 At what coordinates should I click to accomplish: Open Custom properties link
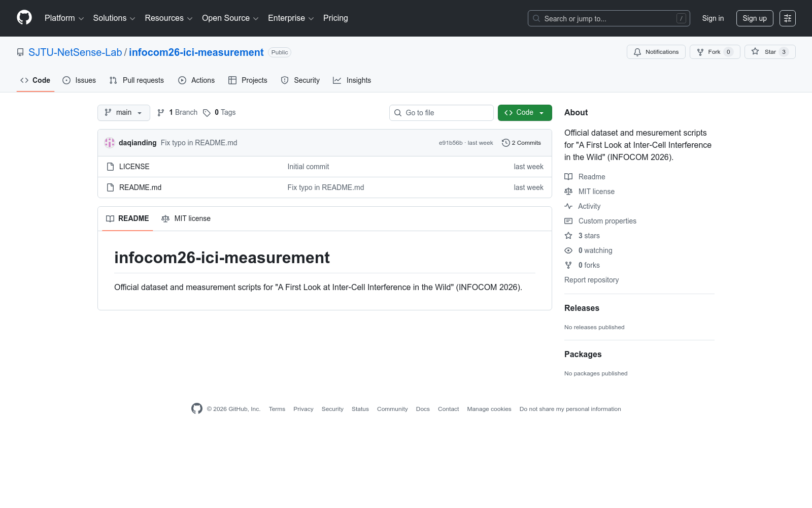tap(600, 221)
